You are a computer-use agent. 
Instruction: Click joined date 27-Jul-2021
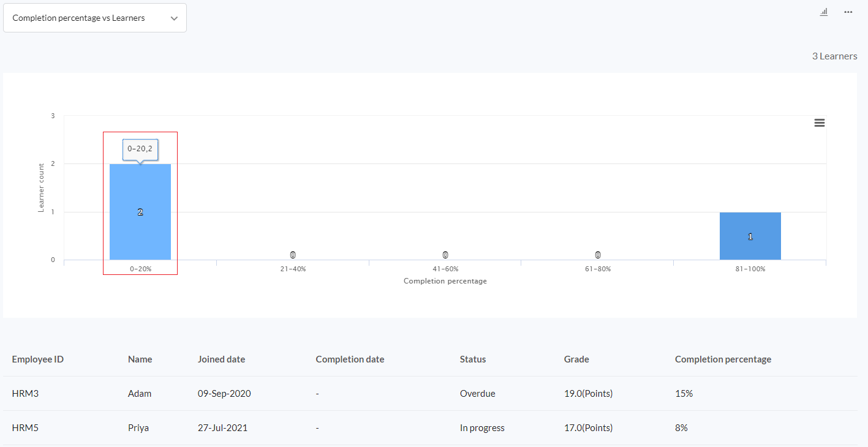pos(223,428)
